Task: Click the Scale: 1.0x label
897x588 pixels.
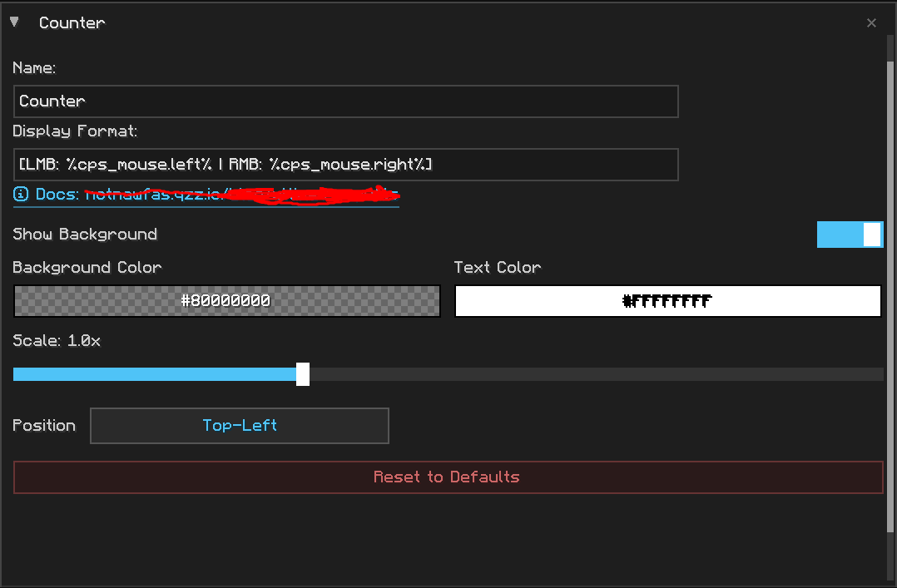Action: click(57, 341)
